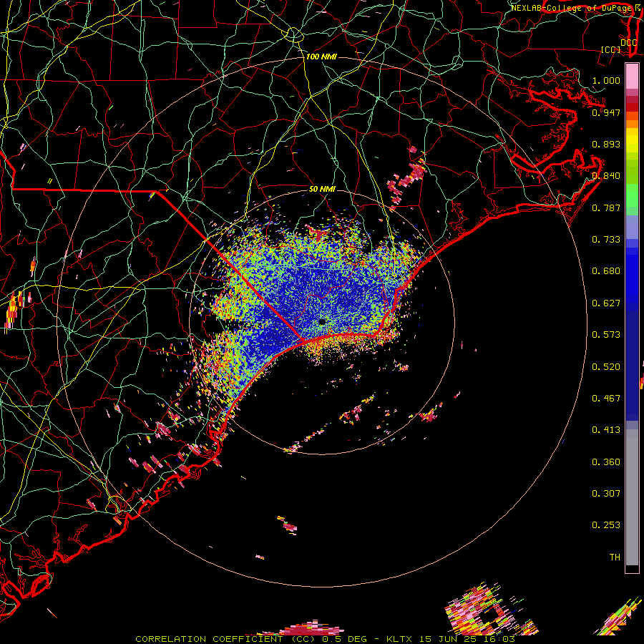The height and width of the screenshot is (644, 644).
Task: Pick the gray bottom segment of color bar
Action: click(632, 497)
